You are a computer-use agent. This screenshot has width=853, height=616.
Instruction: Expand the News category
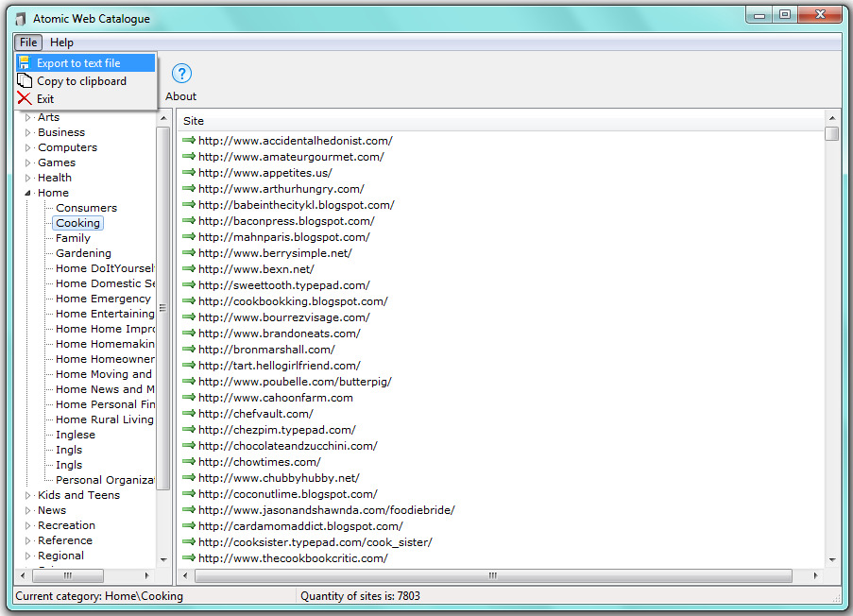27,510
